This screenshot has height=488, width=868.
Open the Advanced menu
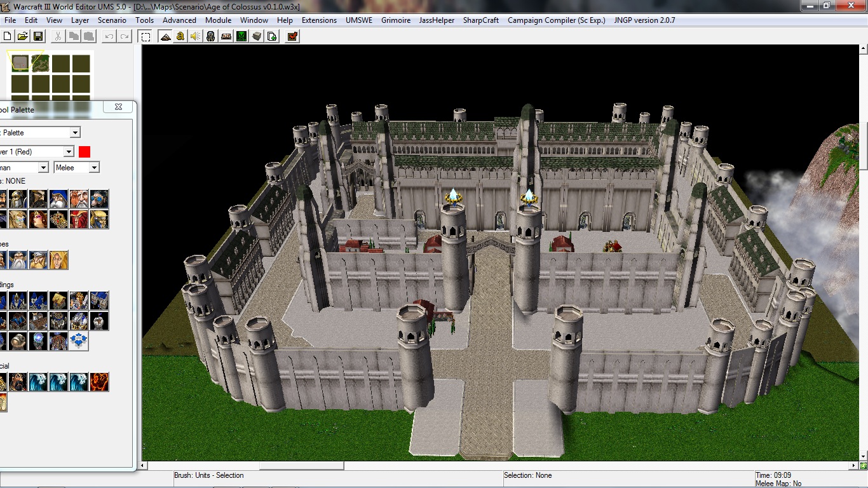(179, 20)
